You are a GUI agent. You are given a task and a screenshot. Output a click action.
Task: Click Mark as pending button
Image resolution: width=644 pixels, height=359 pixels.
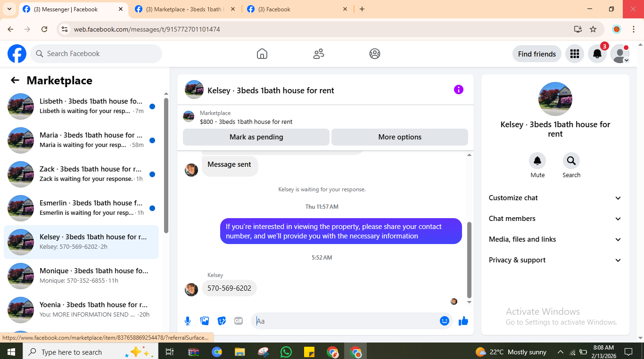(x=256, y=137)
